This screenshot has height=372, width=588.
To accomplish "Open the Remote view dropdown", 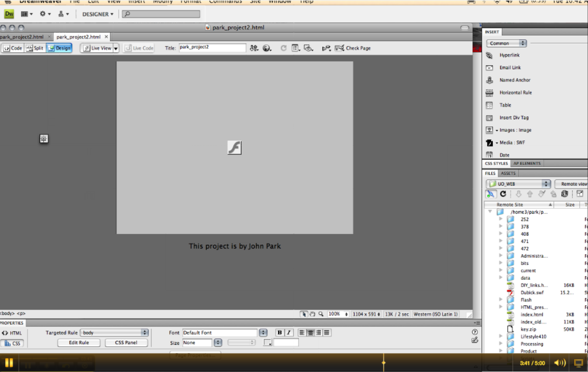I will point(572,184).
